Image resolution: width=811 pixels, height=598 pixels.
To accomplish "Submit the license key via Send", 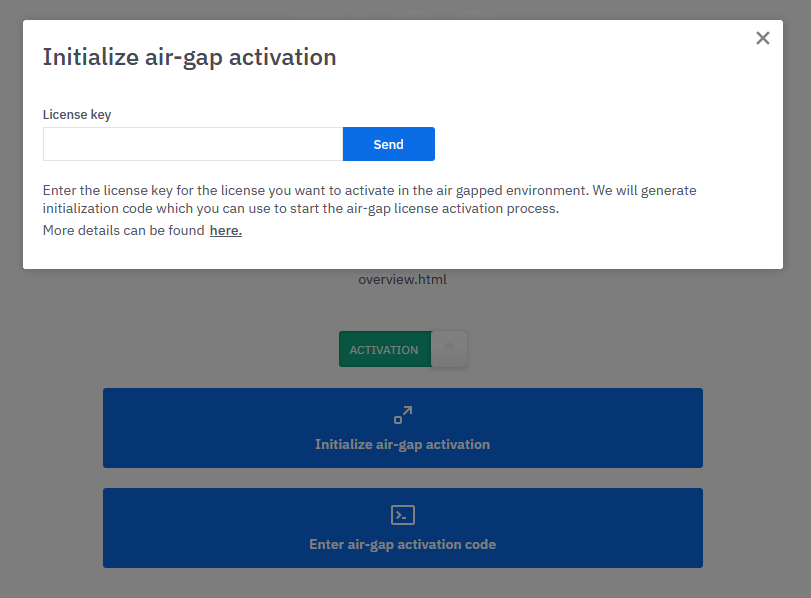I will tap(389, 144).
